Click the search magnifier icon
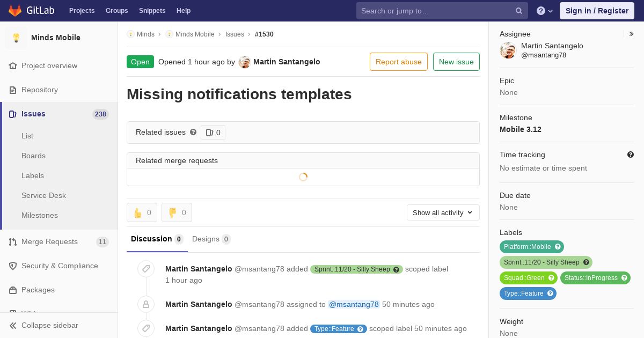644x338 pixels. pos(519,11)
